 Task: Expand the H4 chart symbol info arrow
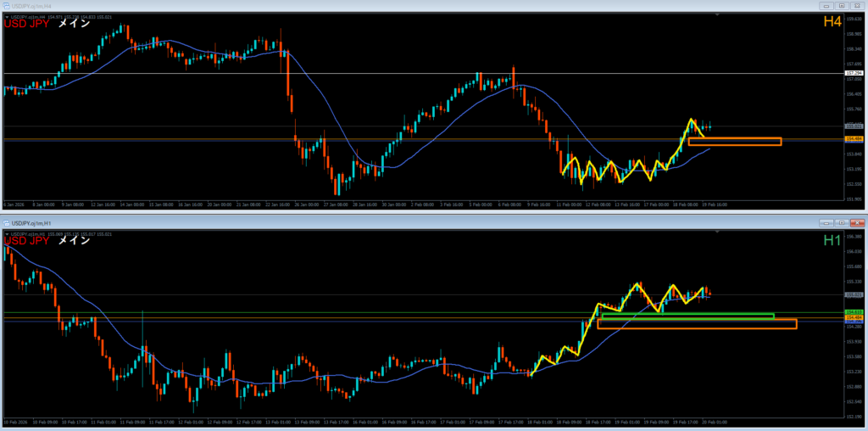click(x=8, y=16)
